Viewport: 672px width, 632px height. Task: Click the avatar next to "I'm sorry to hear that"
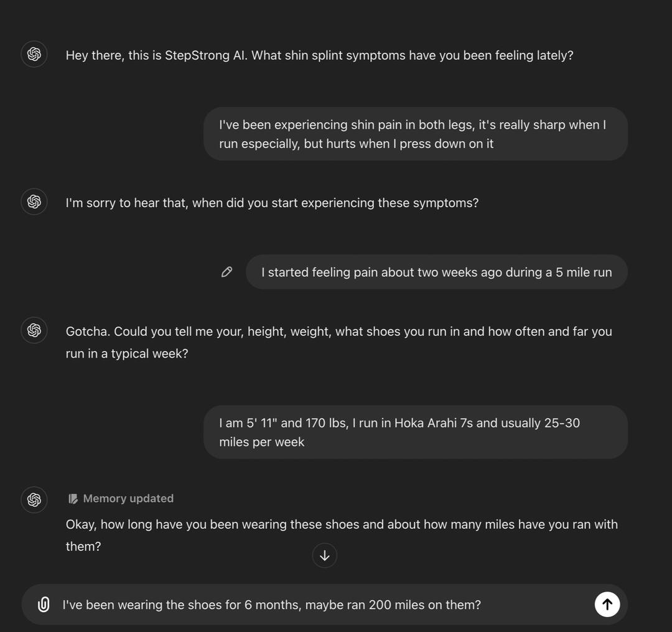point(34,202)
